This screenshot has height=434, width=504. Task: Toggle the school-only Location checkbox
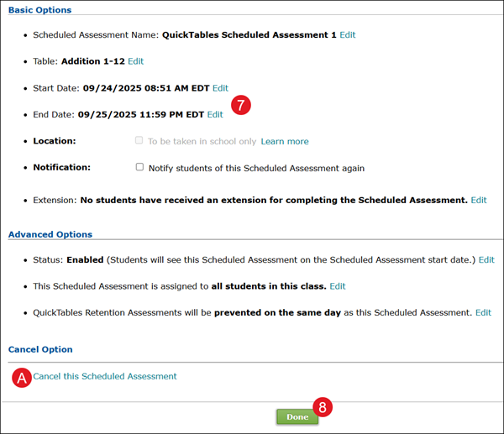point(139,141)
